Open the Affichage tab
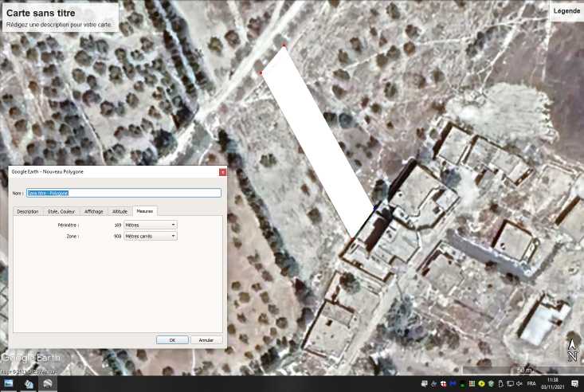584x392 pixels. click(x=93, y=211)
